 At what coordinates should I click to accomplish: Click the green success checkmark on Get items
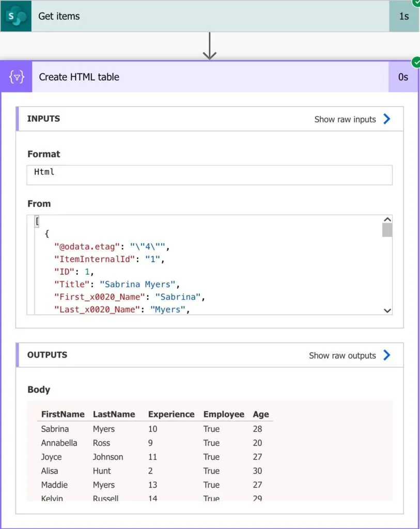coord(416,3)
